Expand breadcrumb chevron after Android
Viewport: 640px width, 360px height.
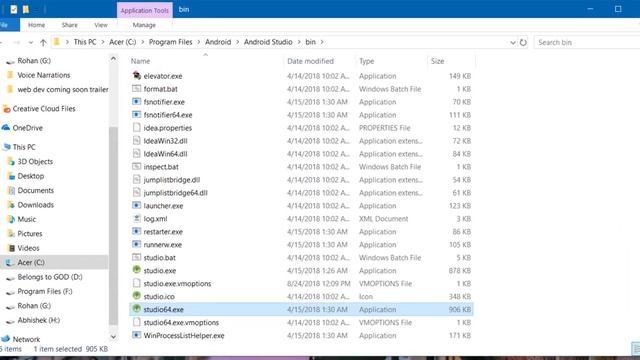[x=238, y=42]
